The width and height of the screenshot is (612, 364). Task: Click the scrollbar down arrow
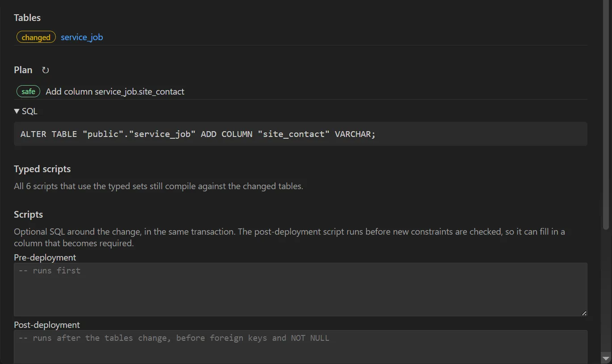pyautogui.click(x=606, y=358)
